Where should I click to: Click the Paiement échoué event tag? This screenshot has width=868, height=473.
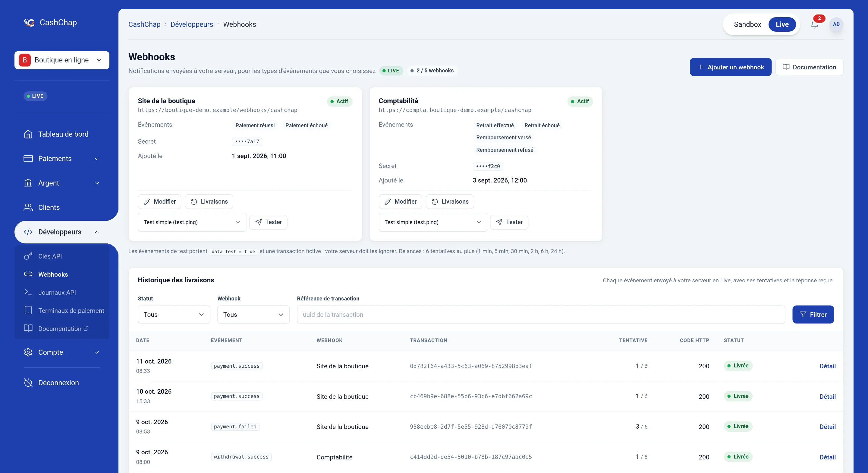pyautogui.click(x=306, y=125)
